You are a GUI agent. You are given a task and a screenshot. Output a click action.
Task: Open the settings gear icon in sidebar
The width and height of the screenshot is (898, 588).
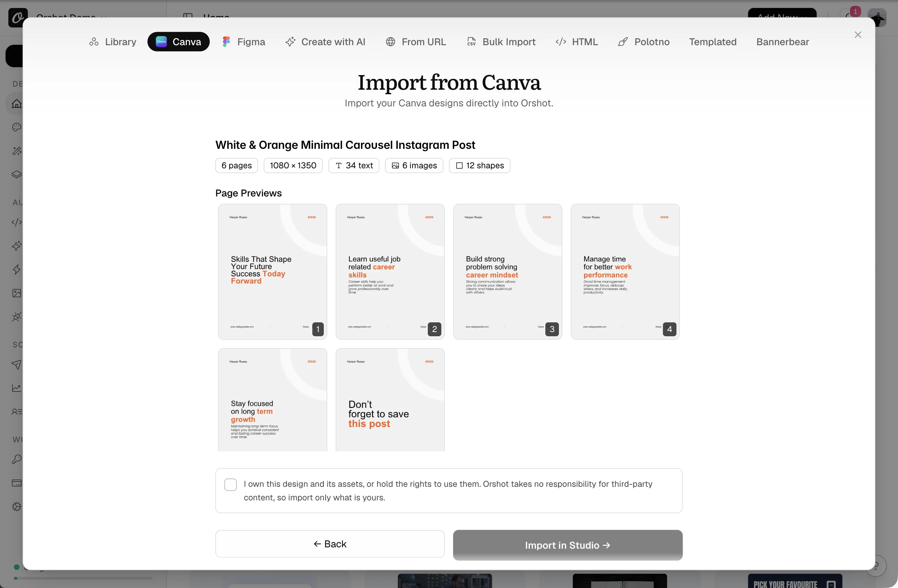click(x=17, y=507)
